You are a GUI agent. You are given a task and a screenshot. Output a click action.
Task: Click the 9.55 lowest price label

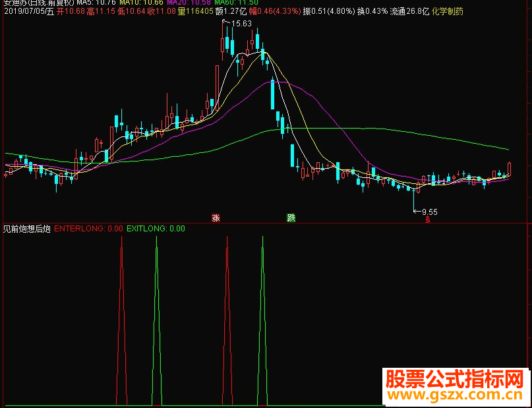(430, 212)
